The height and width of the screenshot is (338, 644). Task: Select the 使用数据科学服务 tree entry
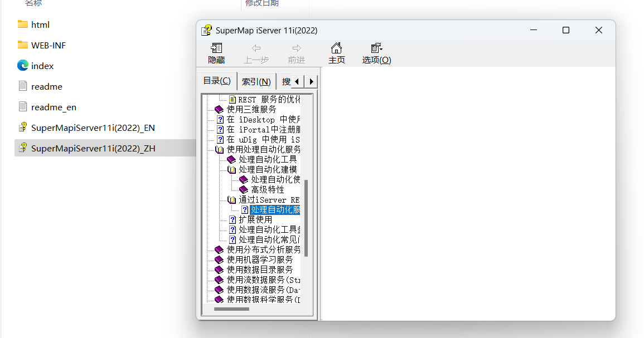[263, 300]
